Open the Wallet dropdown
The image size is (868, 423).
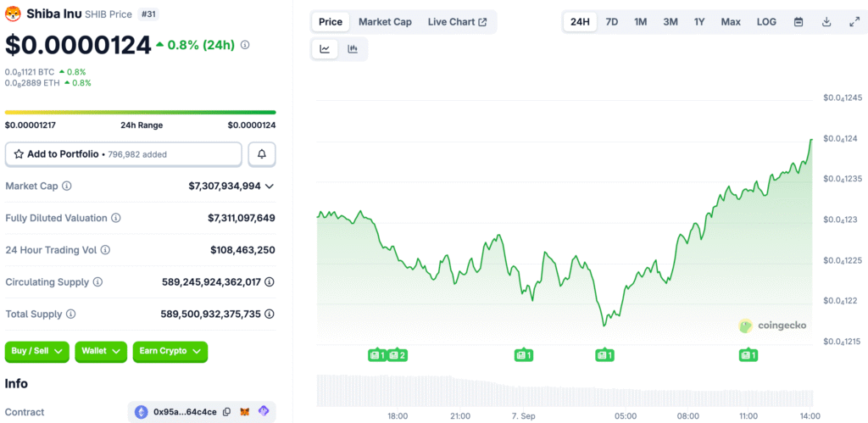pyautogui.click(x=101, y=351)
